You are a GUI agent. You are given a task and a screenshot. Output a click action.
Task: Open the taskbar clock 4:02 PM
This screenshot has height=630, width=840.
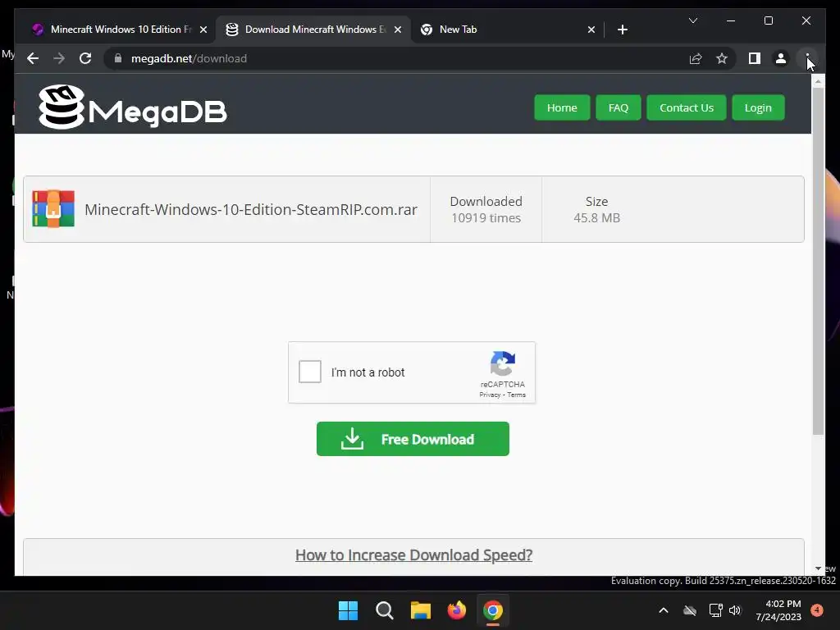778,610
